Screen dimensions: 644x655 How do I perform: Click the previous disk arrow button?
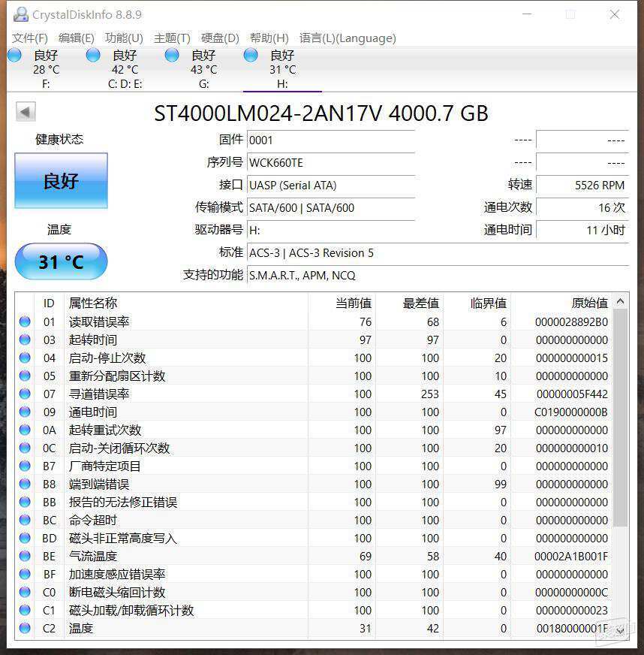[26, 112]
